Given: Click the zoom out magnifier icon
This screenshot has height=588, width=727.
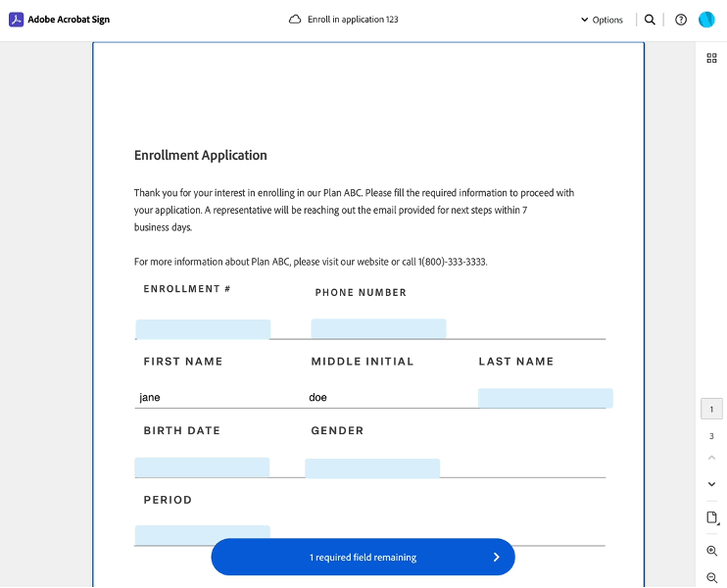Looking at the screenshot, I should click(712, 578).
